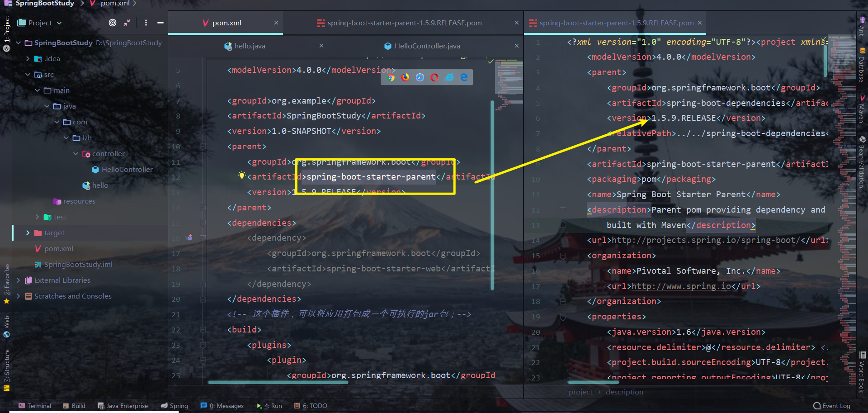The height and width of the screenshot is (413, 868).
Task: Open pom.xml in Opera browser
Action: pyautogui.click(x=434, y=77)
